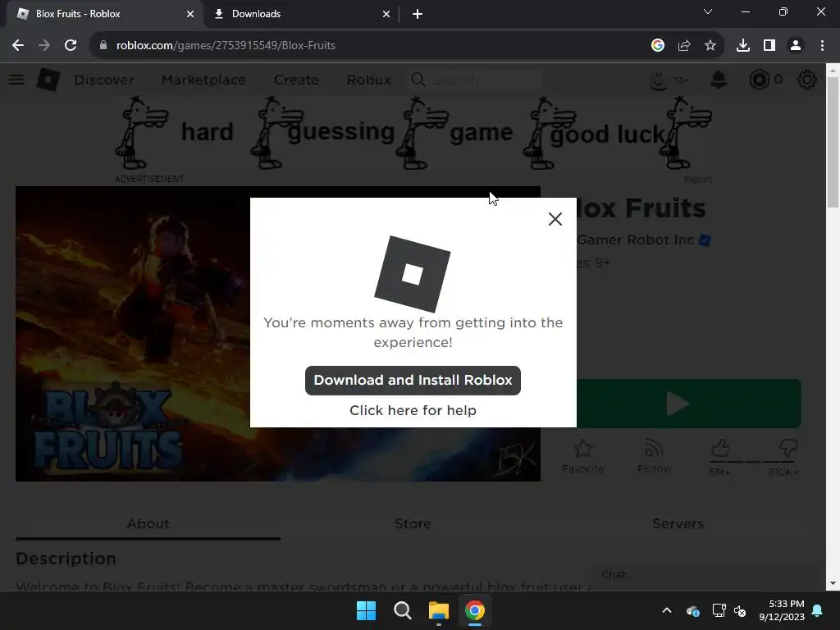Open the Chrome three-dot menu
The width and height of the screenshot is (840, 630).
tap(822, 46)
